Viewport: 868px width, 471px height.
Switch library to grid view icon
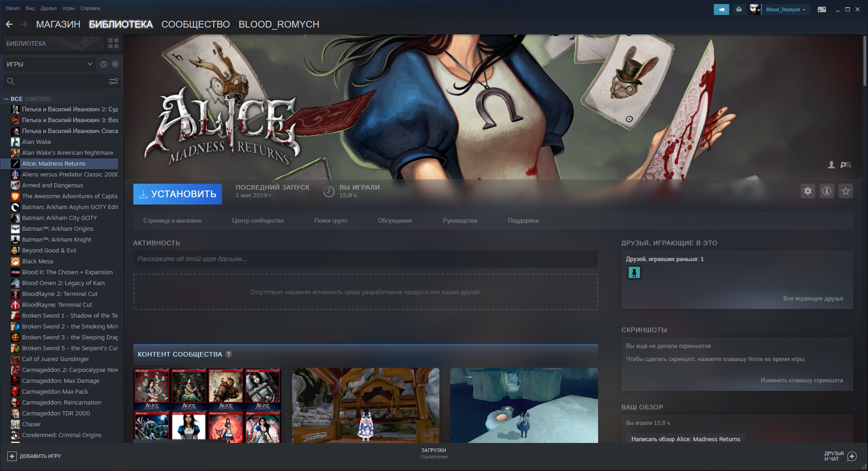113,43
